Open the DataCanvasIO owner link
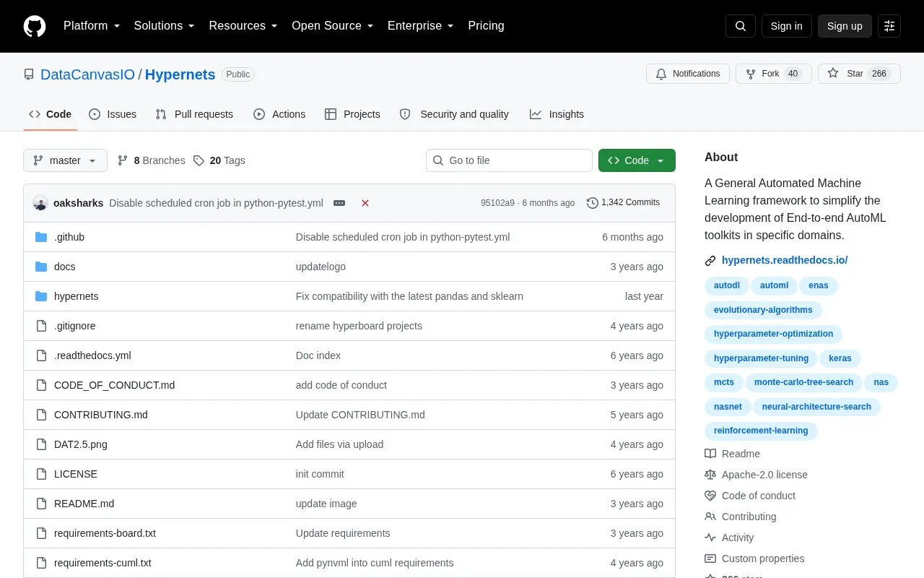 coord(87,74)
